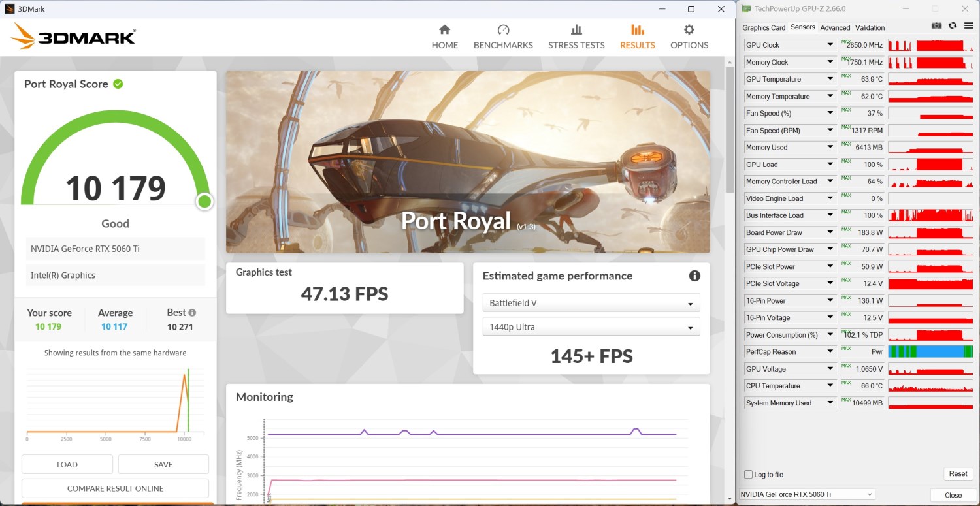Enable the Log to file checkbox
This screenshot has height=506, width=980.
coord(749,475)
